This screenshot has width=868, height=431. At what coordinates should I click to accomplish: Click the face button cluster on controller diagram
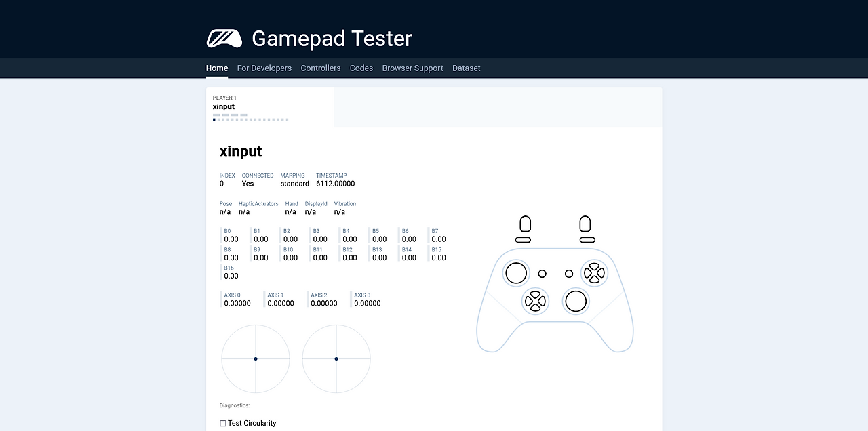click(x=595, y=273)
